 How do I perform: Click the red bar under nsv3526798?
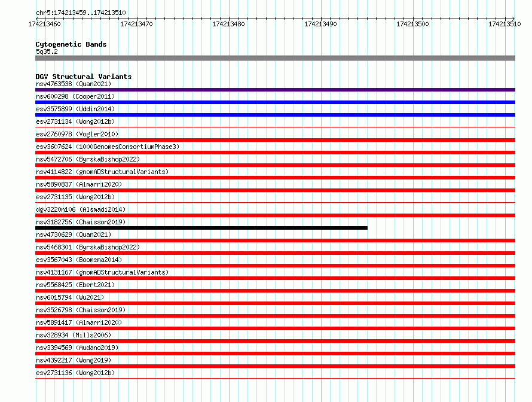click(x=275, y=316)
